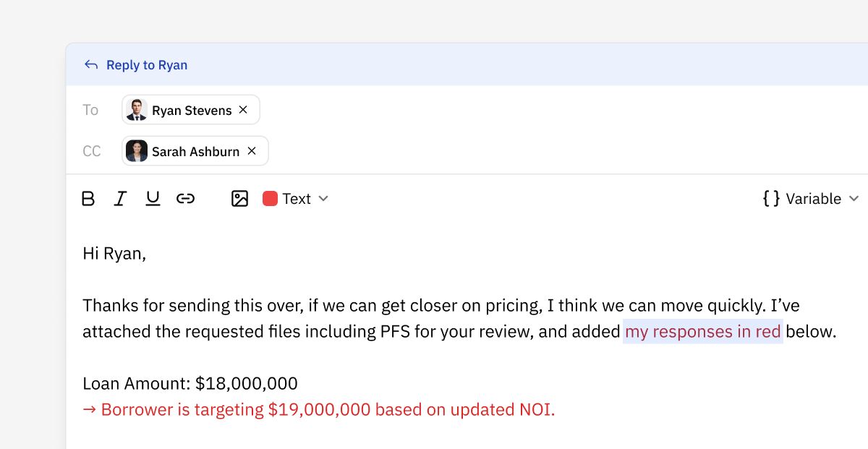Open the Variable chevron on the right

point(854,198)
